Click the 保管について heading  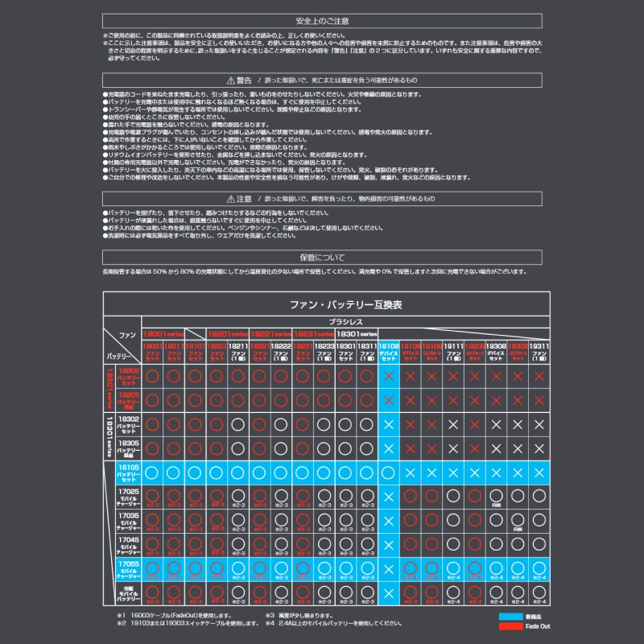(322, 258)
